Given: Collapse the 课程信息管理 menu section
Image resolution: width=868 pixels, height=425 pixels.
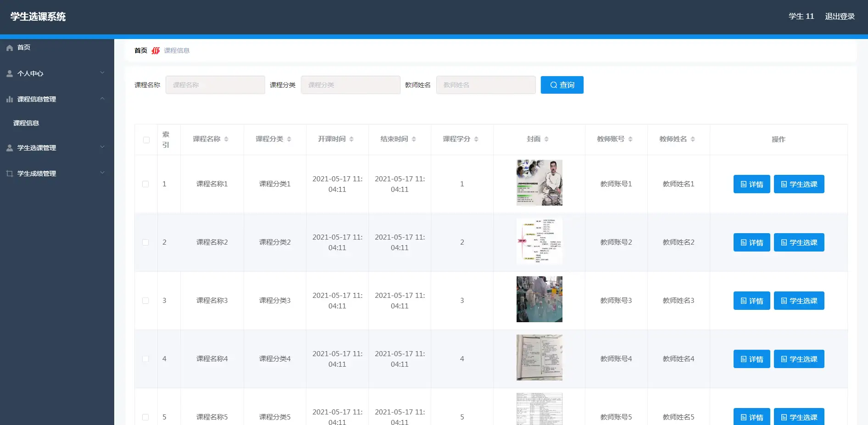Looking at the screenshot, I should pos(102,99).
